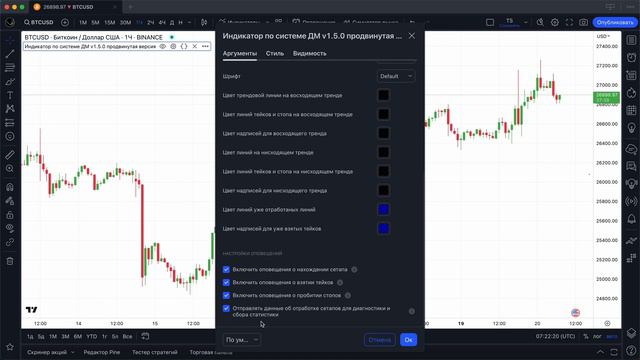Open layout selection square icon
This screenshot has width=640, height=360.
[490, 22]
